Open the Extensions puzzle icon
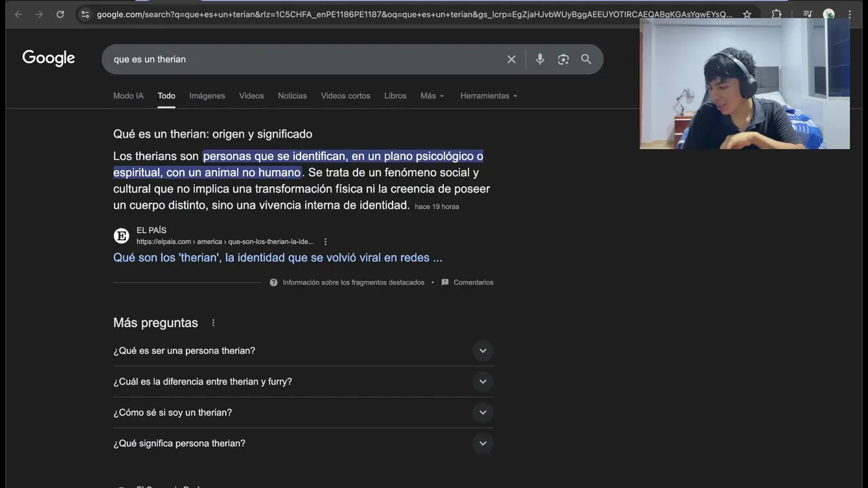Image resolution: width=868 pixels, height=488 pixels. point(776,14)
